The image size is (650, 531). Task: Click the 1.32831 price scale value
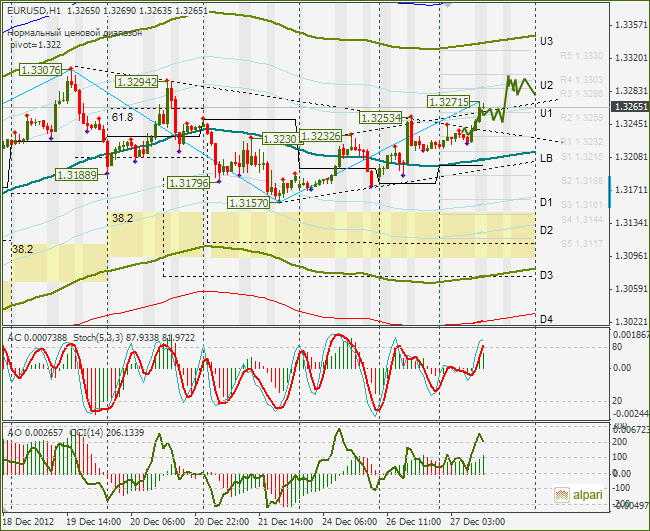[x=631, y=91]
